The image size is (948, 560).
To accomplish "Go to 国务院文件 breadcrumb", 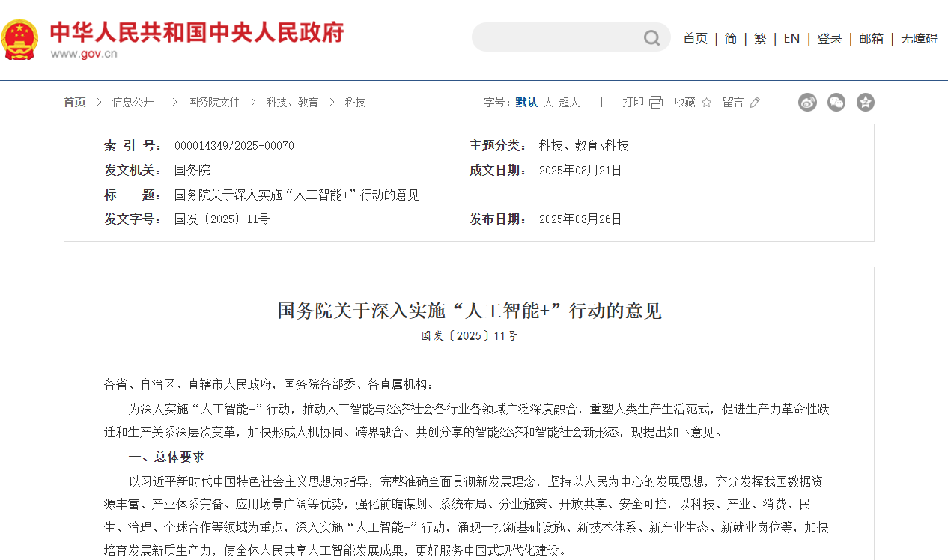I will pos(213,103).
